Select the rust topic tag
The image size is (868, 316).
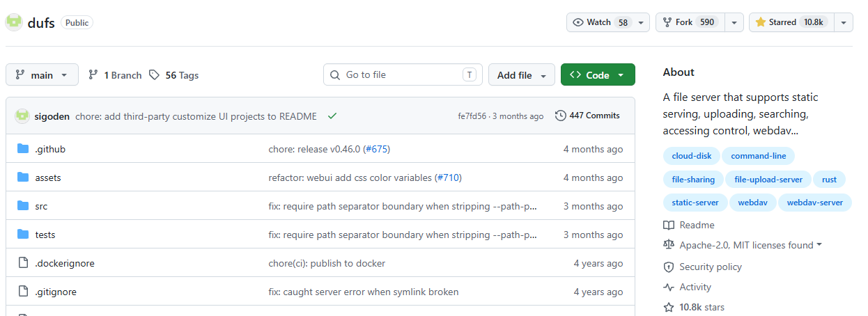tap(829, 179)
